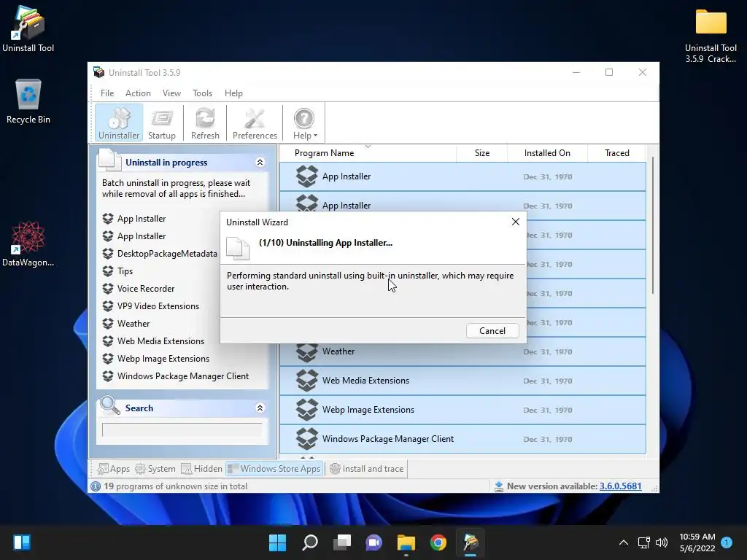Click the Weather row package icon
This screenshot has height=560, width=747.
pos(307,352)
